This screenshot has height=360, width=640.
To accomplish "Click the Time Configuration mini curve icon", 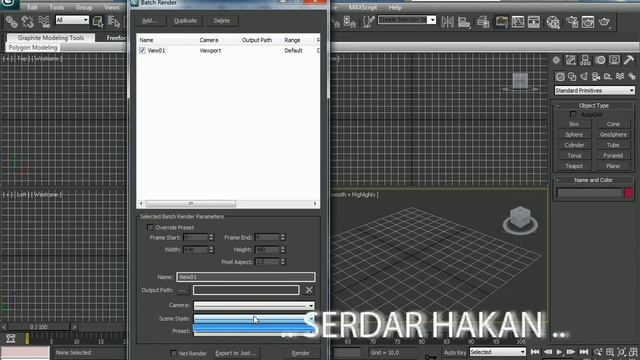I will 11,338.
